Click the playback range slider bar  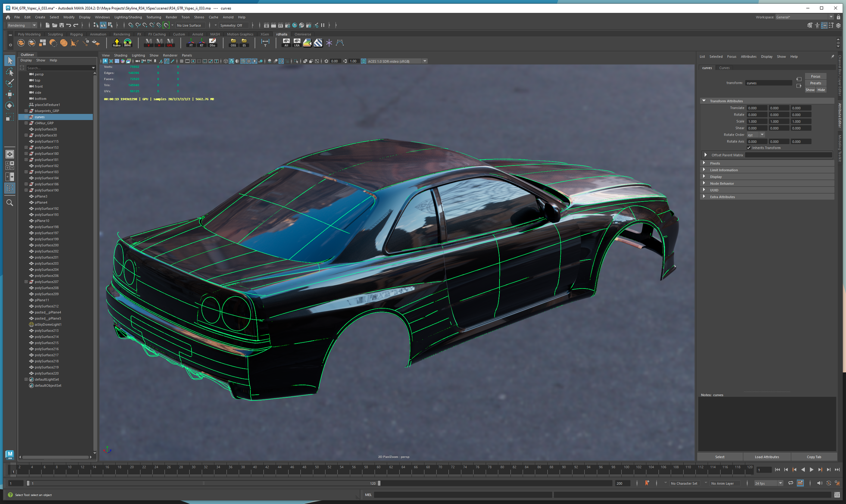203,483
